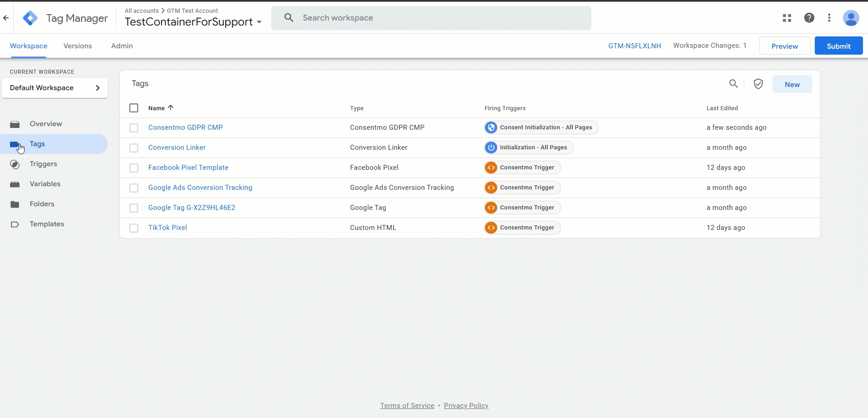This screenshot has height=418, width=868.
Task: Open the TikTok Pixel tag
Action: [167, 228]
